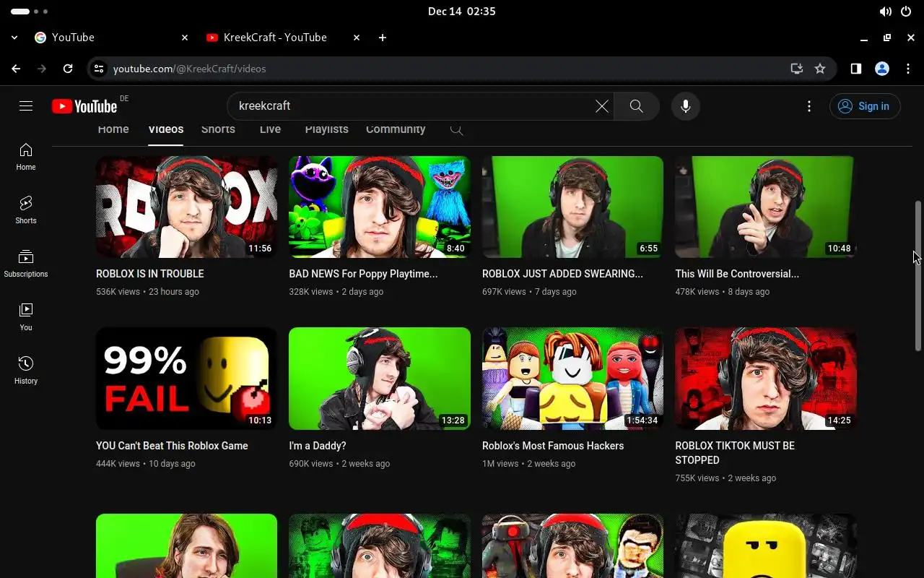The image size is (924, 578).
Task: Start voice search with the microphone icon
Action: point(686,106)
